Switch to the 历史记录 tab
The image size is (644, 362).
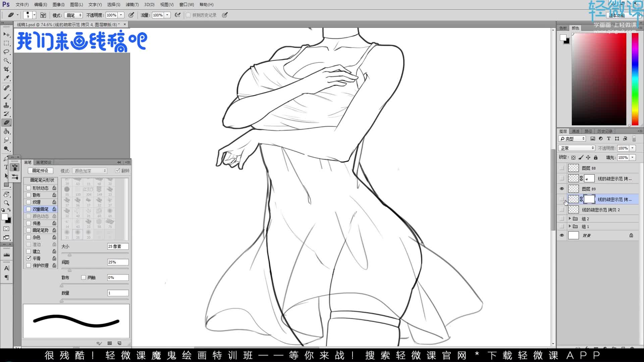(605, 131)
